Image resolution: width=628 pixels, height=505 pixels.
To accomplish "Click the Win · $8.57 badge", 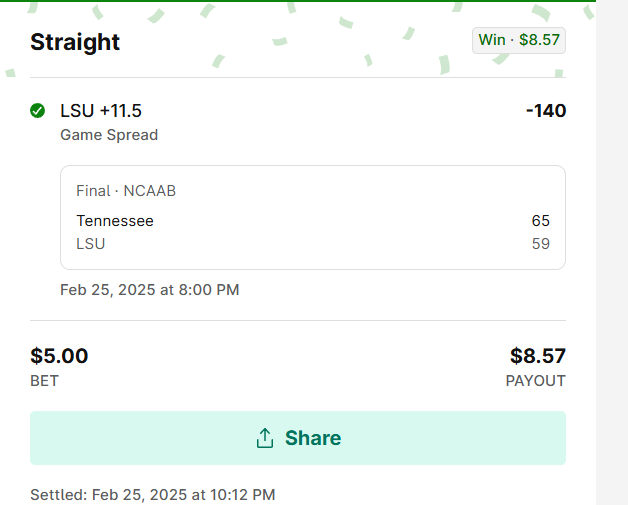I will coord(519,40).
